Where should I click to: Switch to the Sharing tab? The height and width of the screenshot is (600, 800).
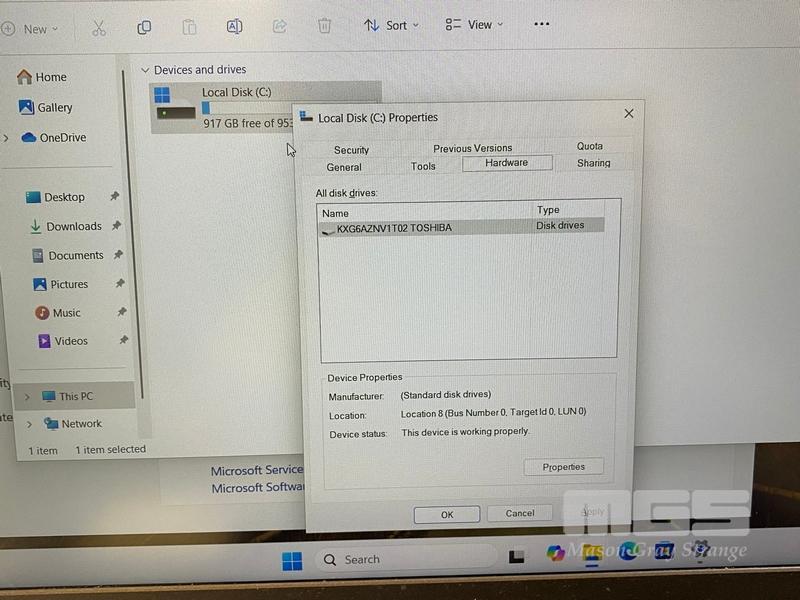[x=593, y=163]
